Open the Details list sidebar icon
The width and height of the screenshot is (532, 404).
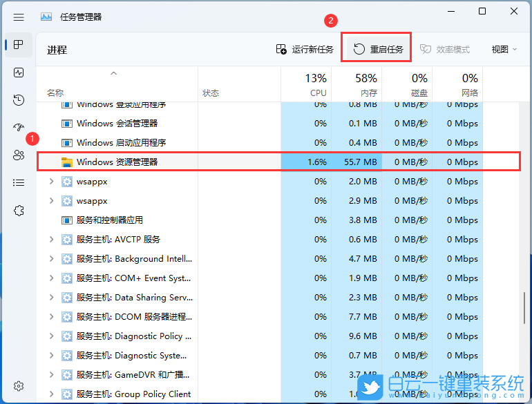(x=19, y=183)
